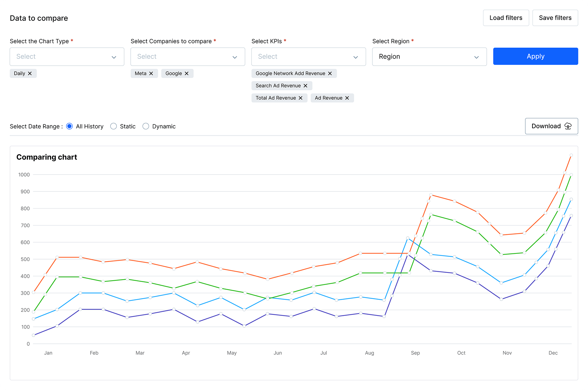588x390 pixels.
Task: Remove the Search Ad Revenue KPI tag
Action: point(305,85)
